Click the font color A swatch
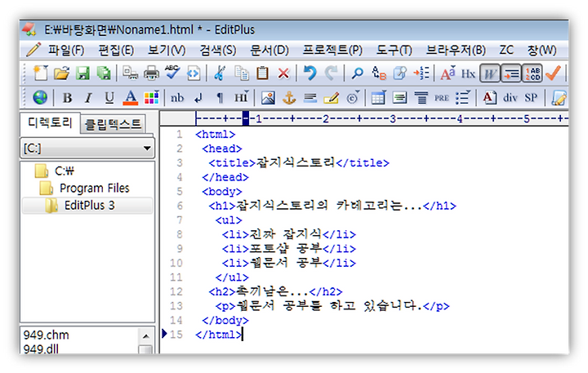This screenshot has height=373, width=588. coord(130,98)
